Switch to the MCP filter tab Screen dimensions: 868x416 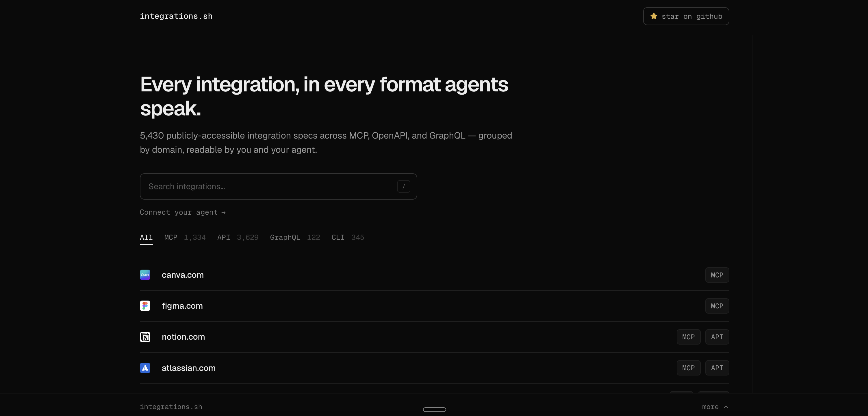[x=185, y=238]
